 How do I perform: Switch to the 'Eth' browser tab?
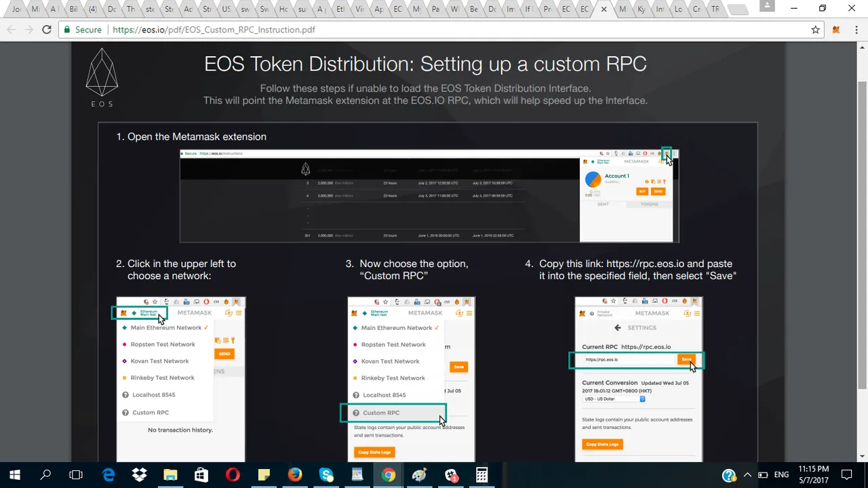(x=340, y=9)
